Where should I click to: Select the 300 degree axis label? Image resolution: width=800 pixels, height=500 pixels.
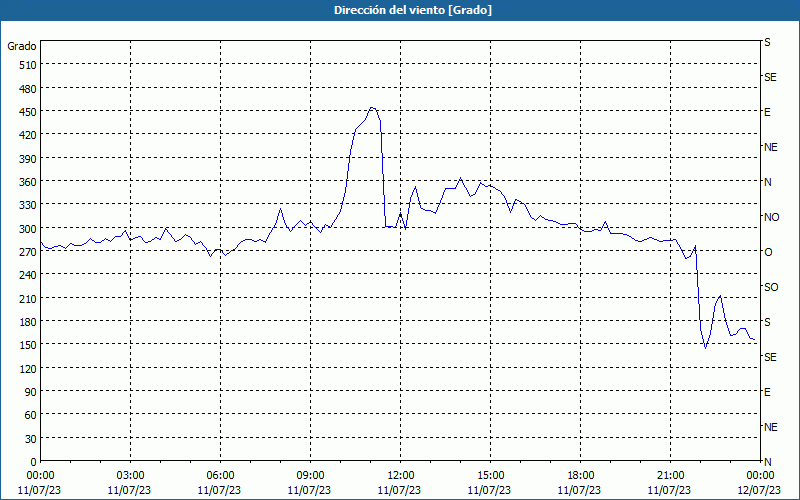[x=28, y=229]
